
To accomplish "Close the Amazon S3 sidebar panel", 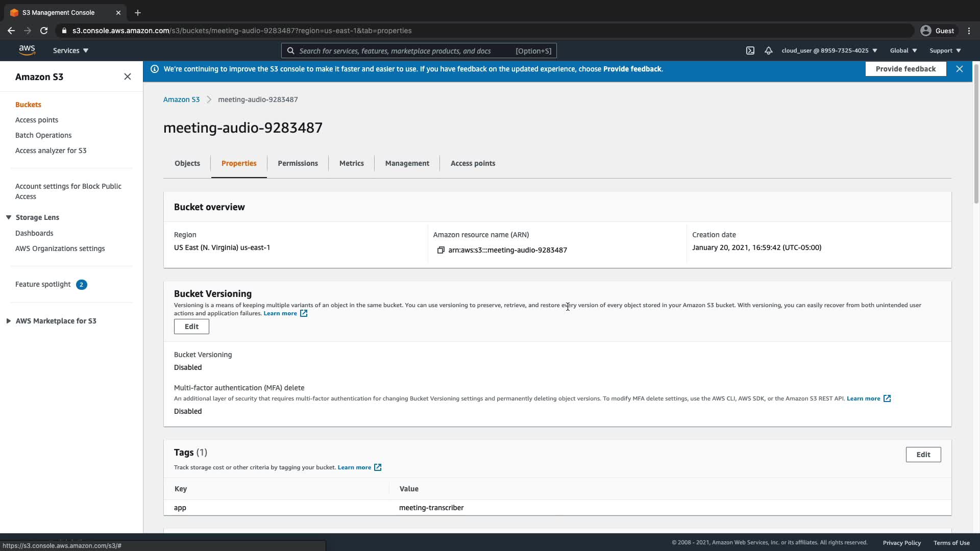I will pos(127,77).
